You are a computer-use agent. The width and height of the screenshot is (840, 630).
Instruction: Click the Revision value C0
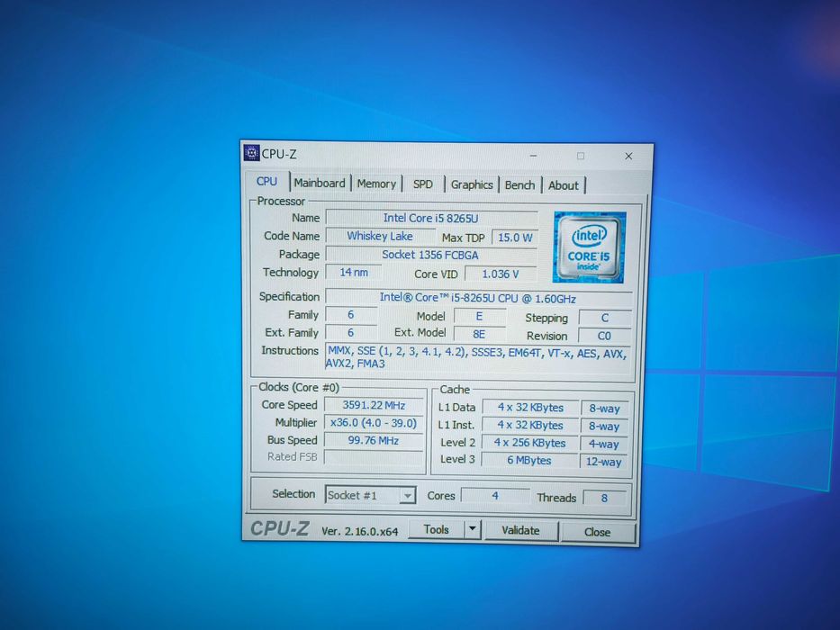604,336
